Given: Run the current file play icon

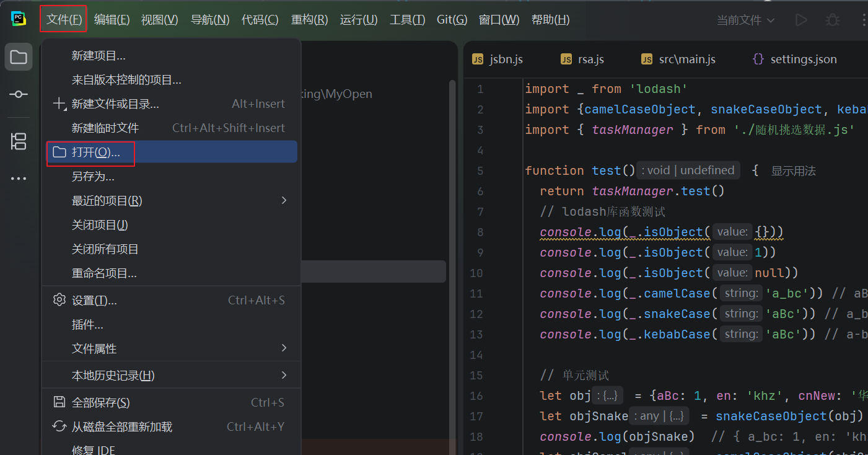Looking at the screenshot, I should [x=801, y=20].
